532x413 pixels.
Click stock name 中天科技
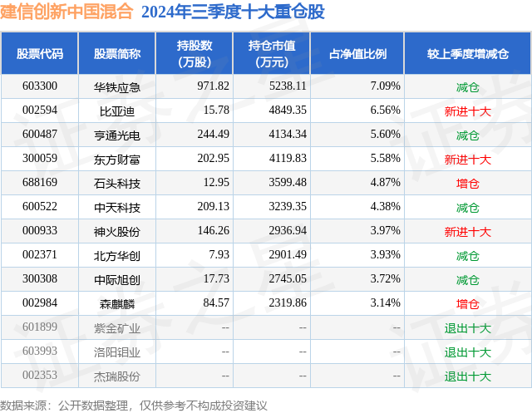117,208
